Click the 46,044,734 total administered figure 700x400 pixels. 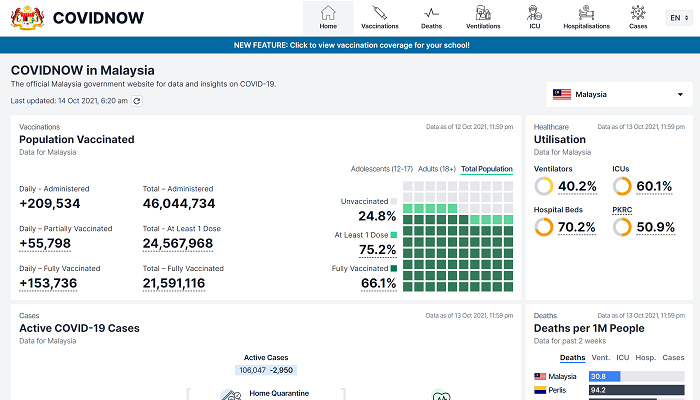(179, 204)
